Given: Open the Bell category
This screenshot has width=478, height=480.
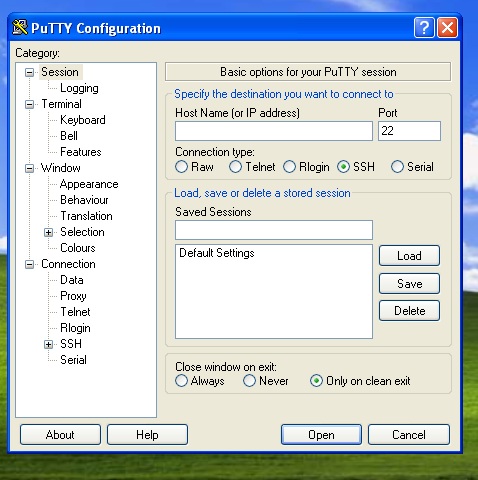Looking at the screenshot, I should tap(69, 136).
